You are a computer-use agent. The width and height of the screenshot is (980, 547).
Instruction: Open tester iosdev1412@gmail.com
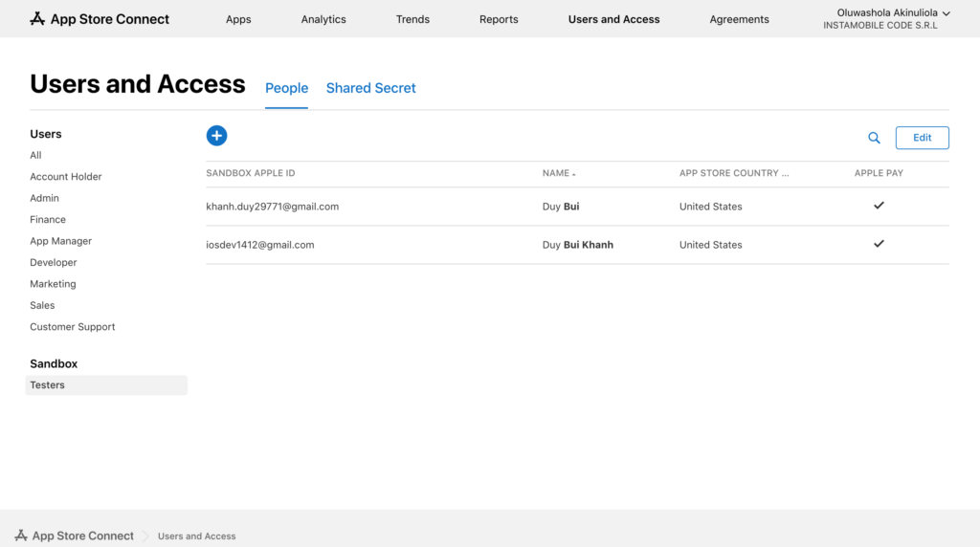[x=260, y=245]
